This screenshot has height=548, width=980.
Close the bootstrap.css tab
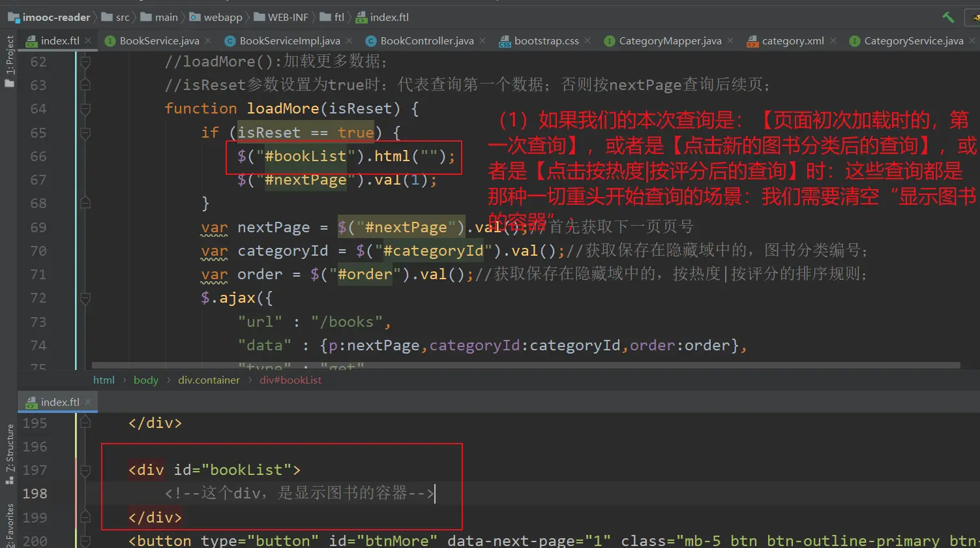[587, 40]
